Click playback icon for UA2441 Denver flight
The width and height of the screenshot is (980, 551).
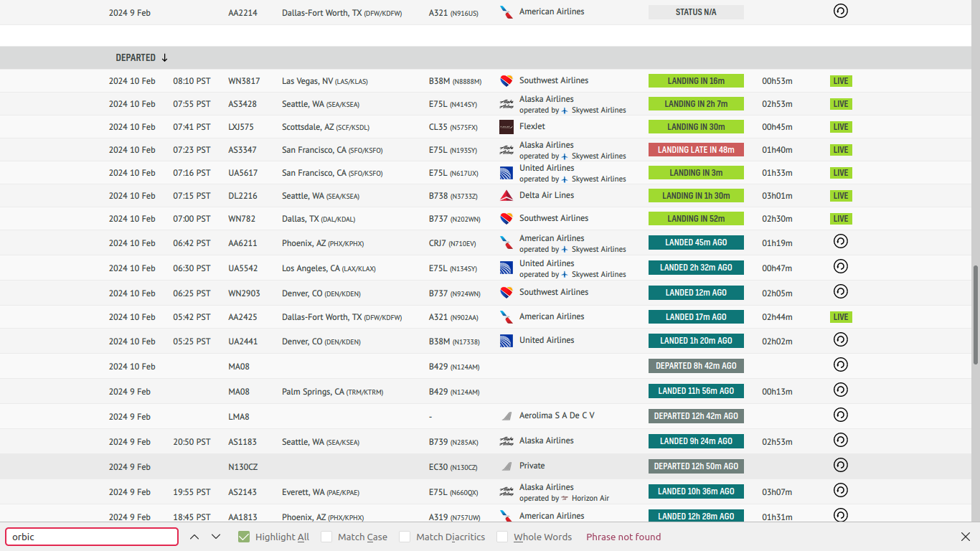(x=841, y=339)
